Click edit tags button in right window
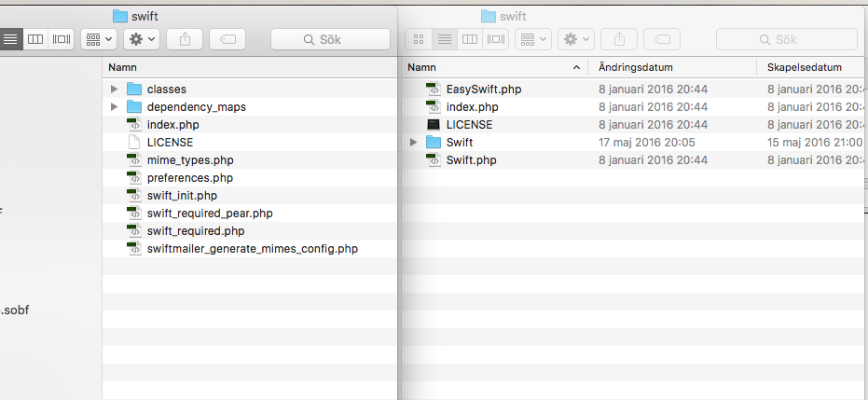The image size is (868, 400). 662,39
